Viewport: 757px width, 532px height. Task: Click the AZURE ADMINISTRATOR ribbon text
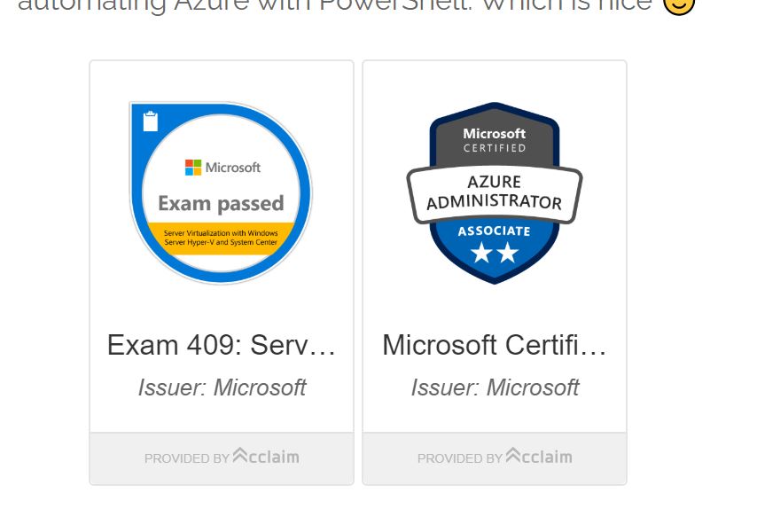click(495, 192)
